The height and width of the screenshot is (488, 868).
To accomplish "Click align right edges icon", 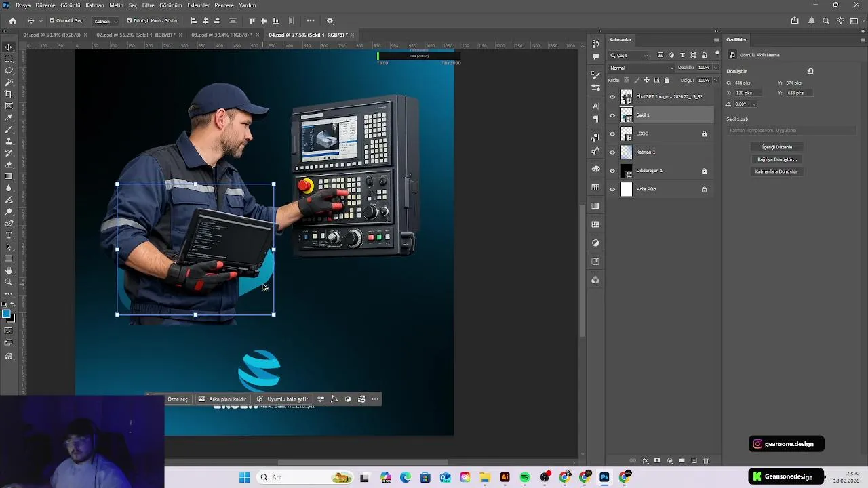I will pos(217,21).
